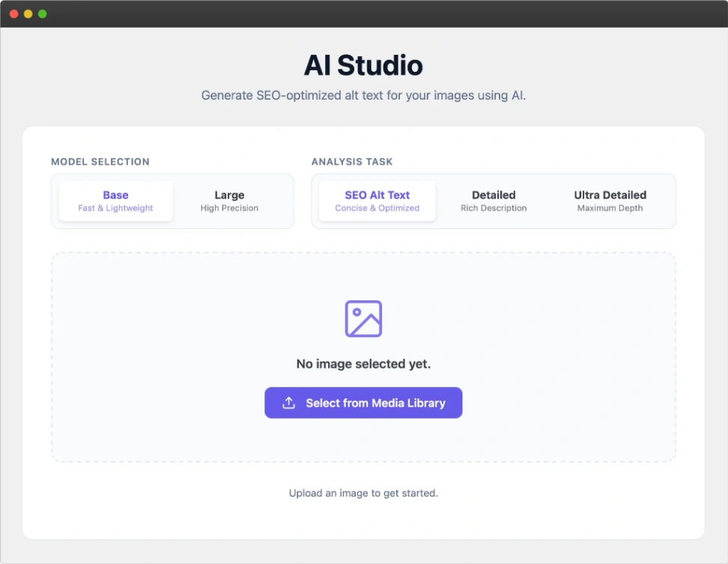This screenshot has width=728, height=564.
Task: Select the Base model option
Action: coord(115,201)
